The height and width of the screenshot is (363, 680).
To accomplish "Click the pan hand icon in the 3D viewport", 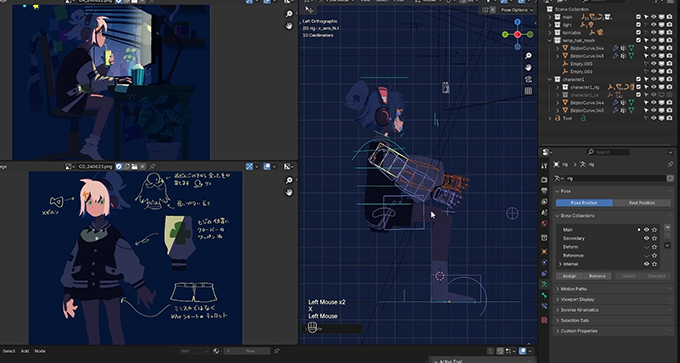I will pyautogui.click(x=528, y=68).
